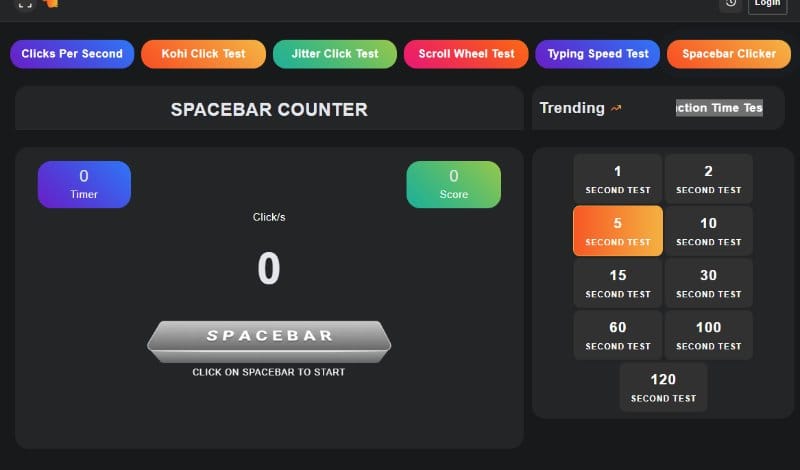This screenshot has height=470, width=800.
Task: Select the 1 second test
Action: tap(618, 179)
